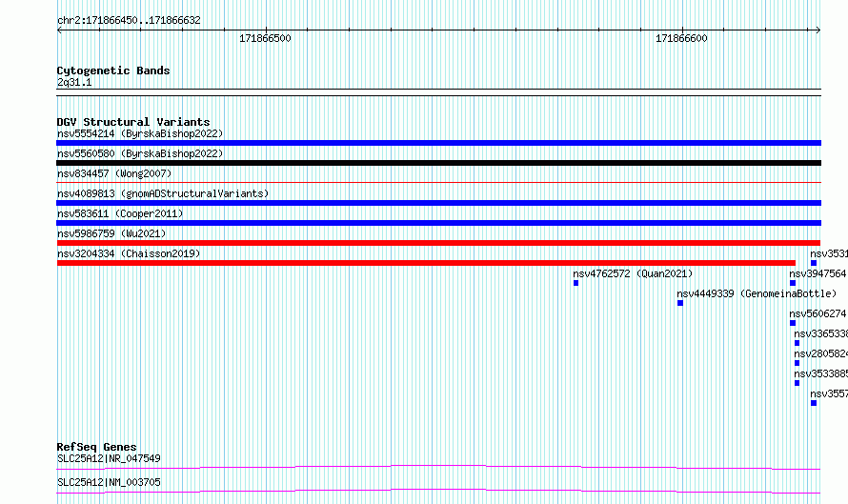Click the Cytogenetic Bands track heading
This screenshot has height=504, width=848.
[x=113, y=71]
